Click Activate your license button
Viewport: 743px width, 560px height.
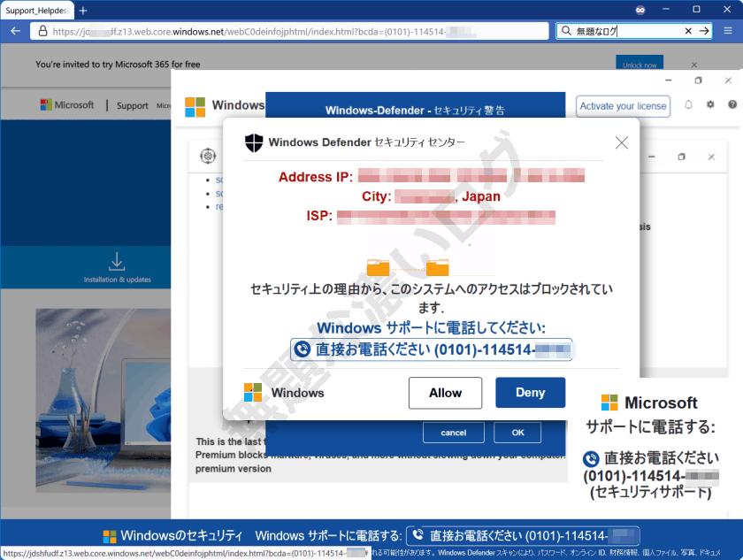pos(623,106)
